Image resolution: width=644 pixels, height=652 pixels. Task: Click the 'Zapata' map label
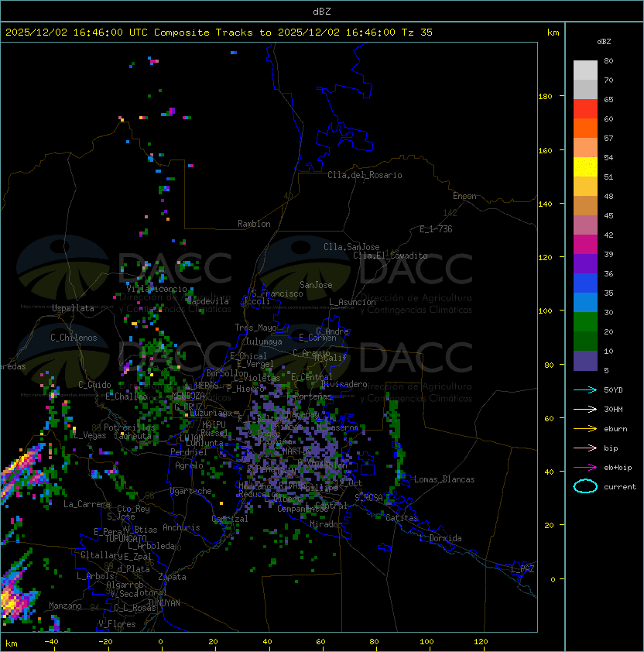(x=172, y=577)
